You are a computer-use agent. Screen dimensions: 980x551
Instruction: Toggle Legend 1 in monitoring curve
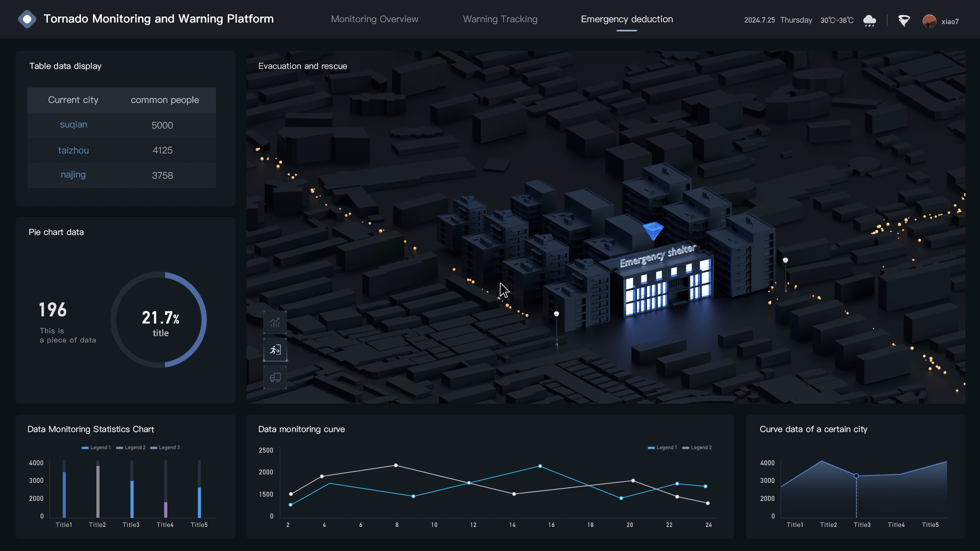pyautogui.click(x=662, y=447)
